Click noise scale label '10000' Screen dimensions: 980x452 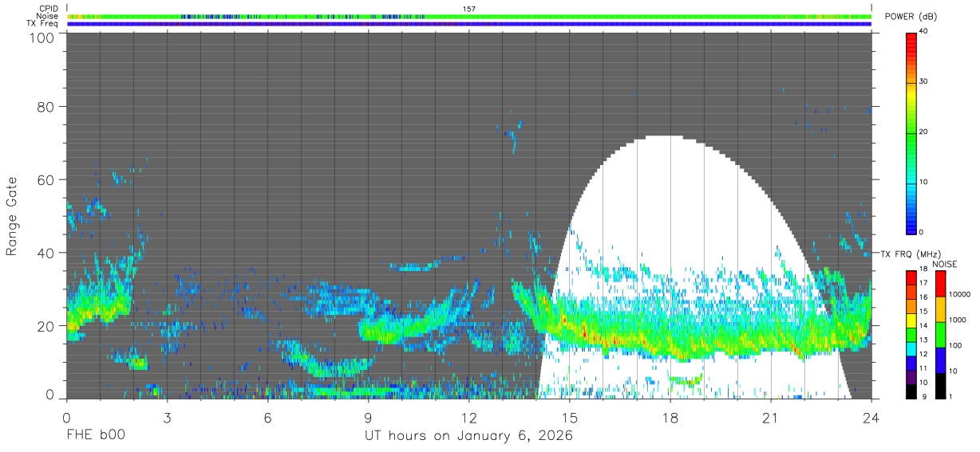(x=961, y=294)
